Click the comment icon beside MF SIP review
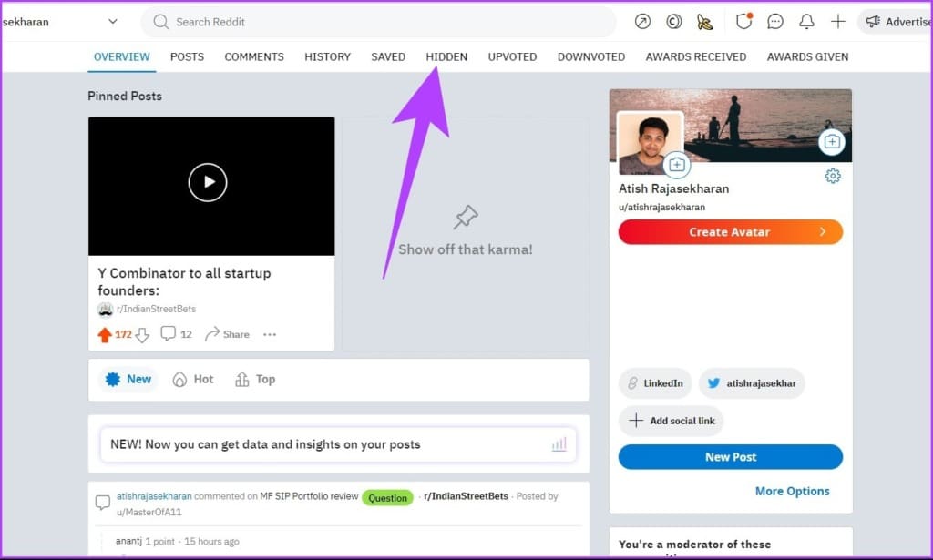Image resolution: width=933 pixels, height=560 pixels. [x=103, y=503]
